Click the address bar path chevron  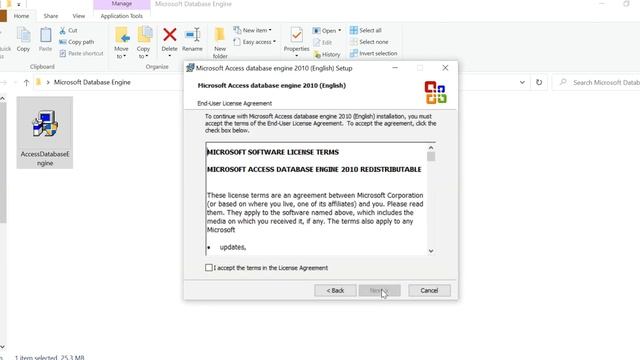click(48, 82)
